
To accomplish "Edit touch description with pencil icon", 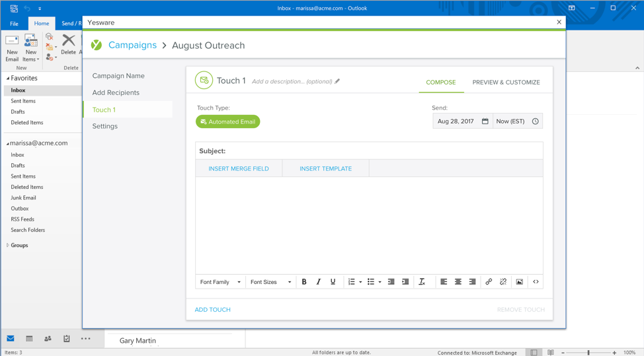I will pyautogui.click(x=337, y=81).
